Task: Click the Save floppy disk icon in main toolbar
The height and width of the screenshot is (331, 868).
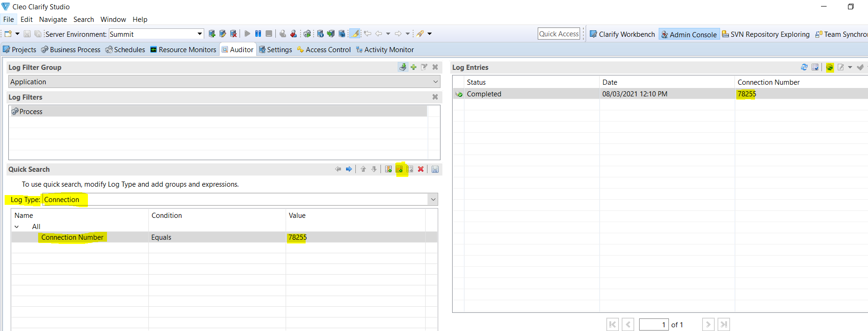Action: coord(27,34)
